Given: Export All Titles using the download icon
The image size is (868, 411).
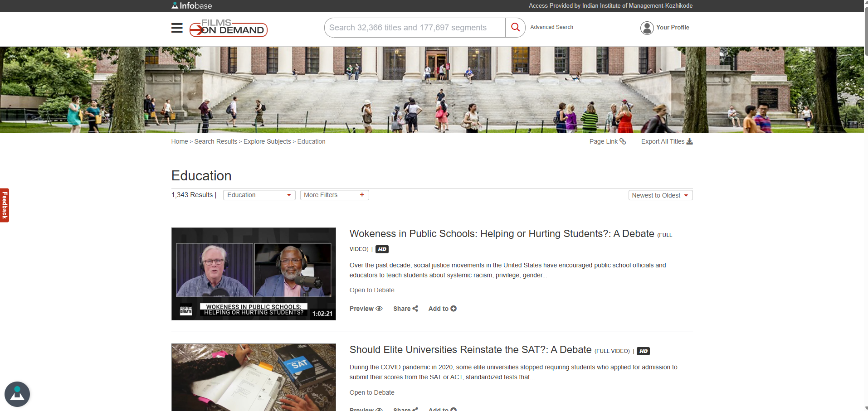Looking at the screenshot, I should click(x=689, y=141).
